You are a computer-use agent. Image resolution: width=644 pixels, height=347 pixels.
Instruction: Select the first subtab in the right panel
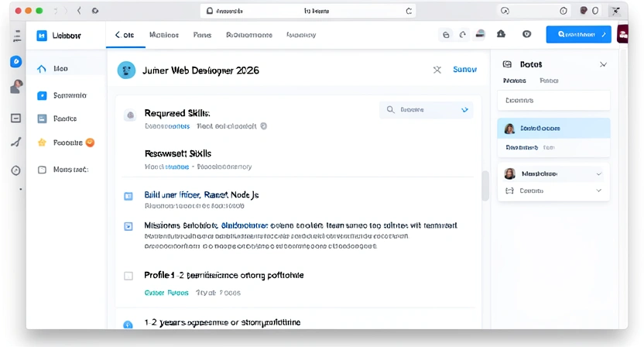[514, 81]
